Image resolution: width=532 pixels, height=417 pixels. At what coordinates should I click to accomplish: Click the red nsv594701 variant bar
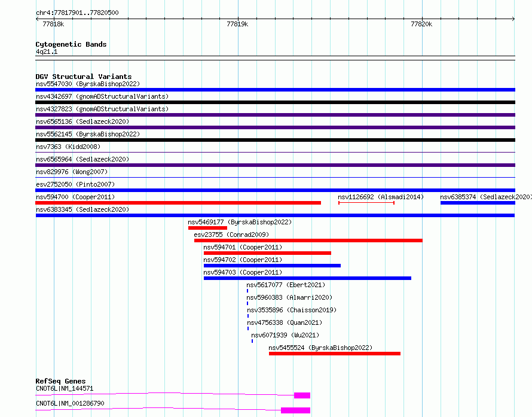pos(267,253)
